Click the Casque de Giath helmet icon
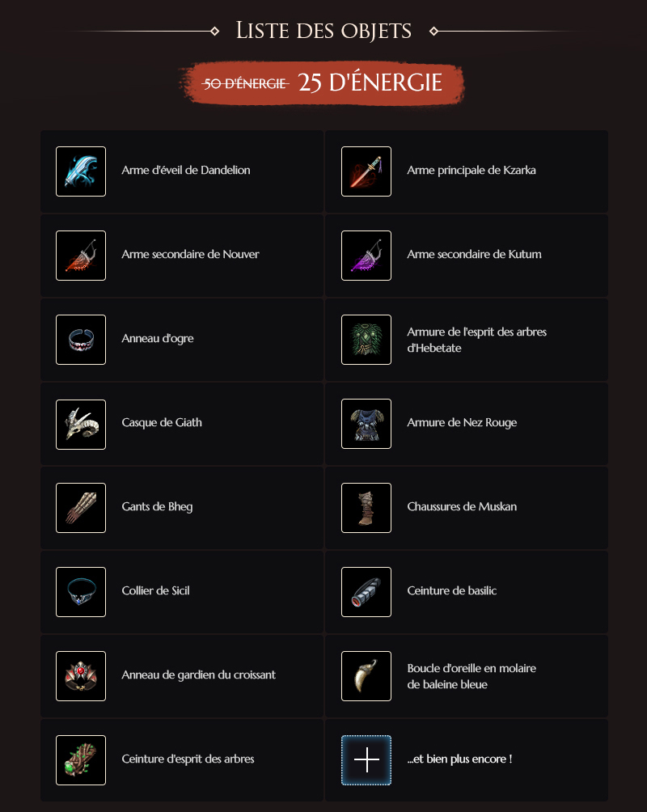The image size is (647, 812). pos(81,425)
